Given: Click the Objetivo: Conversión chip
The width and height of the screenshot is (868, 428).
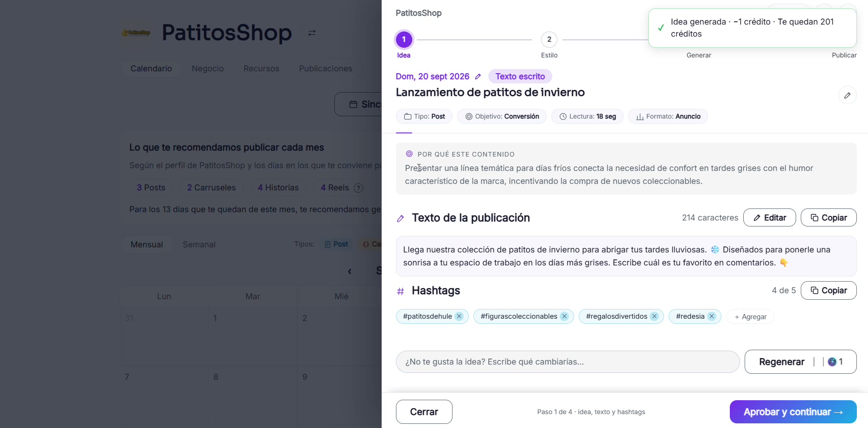Looking at the screenshot, I should (502, 116).
